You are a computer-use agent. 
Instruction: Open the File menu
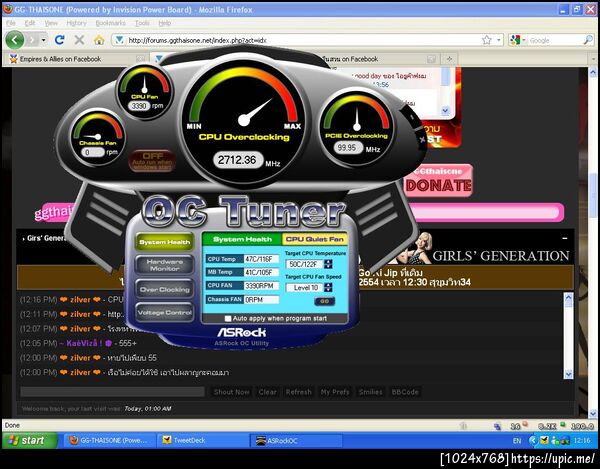11,23
